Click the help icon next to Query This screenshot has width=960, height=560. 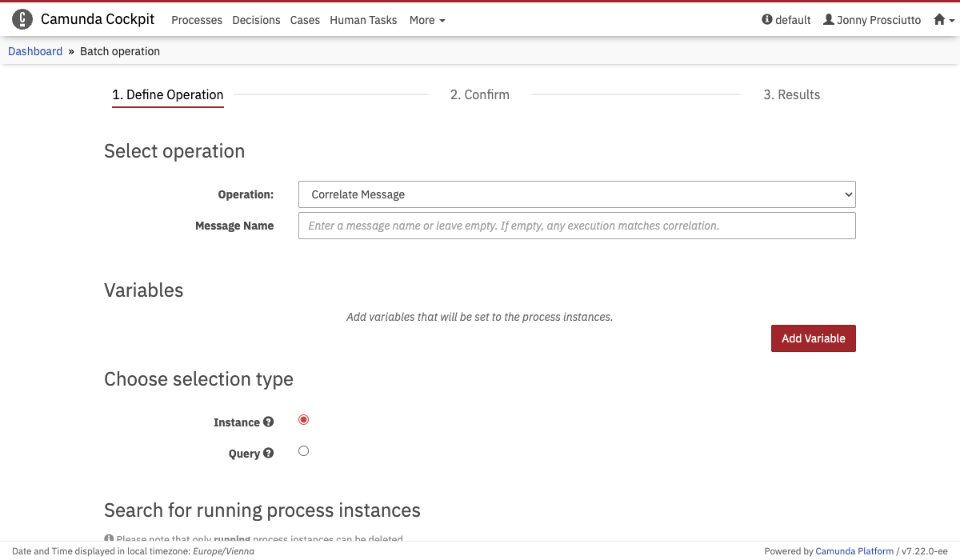268,453
